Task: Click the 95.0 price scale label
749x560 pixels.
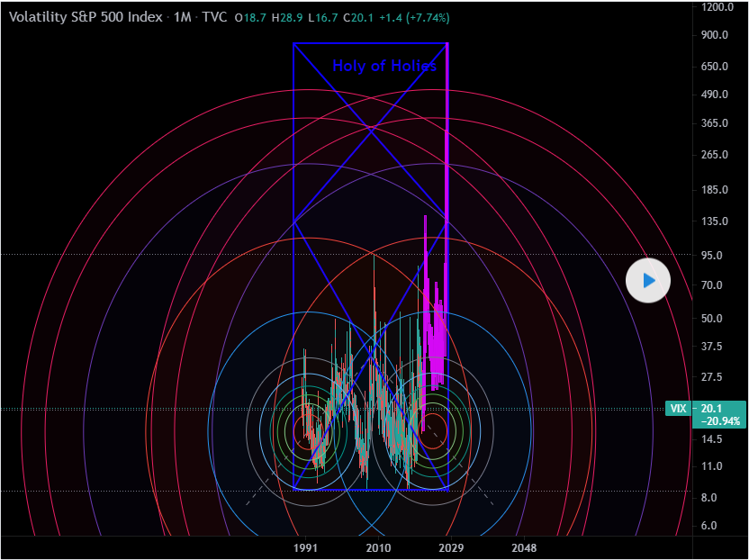Action: pyautogui.click(x=712, y=255)
